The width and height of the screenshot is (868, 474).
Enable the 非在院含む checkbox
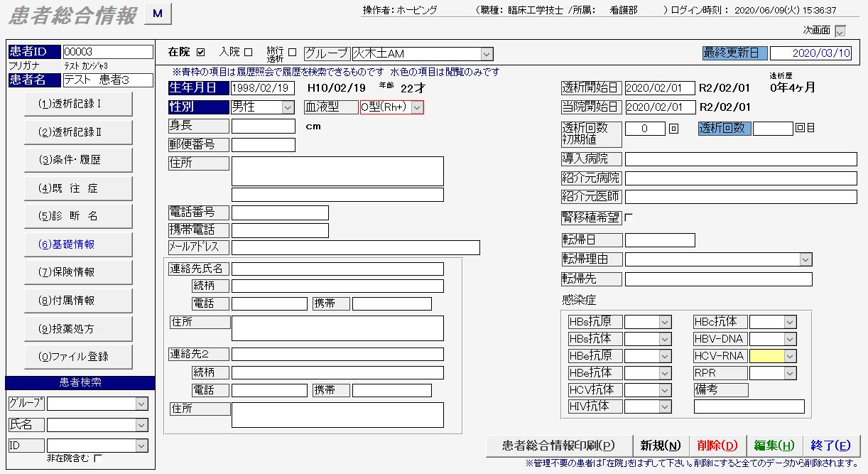click(98, 458)
